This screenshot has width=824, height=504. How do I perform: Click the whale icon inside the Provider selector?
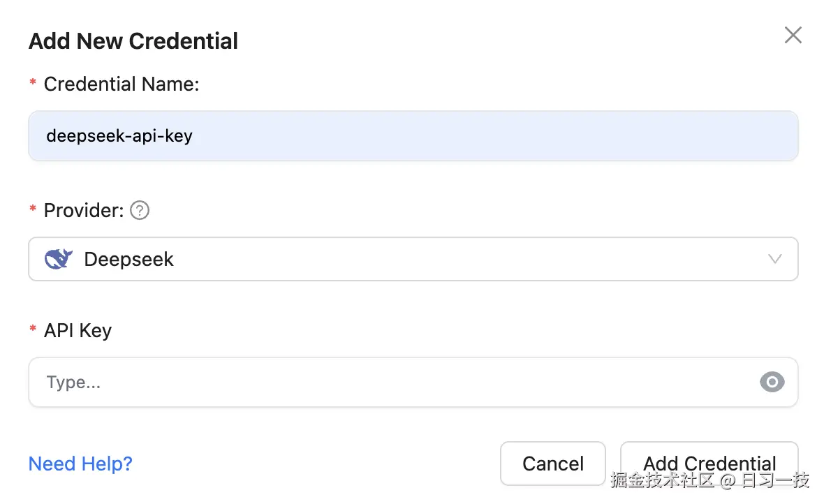coord(58,258)
